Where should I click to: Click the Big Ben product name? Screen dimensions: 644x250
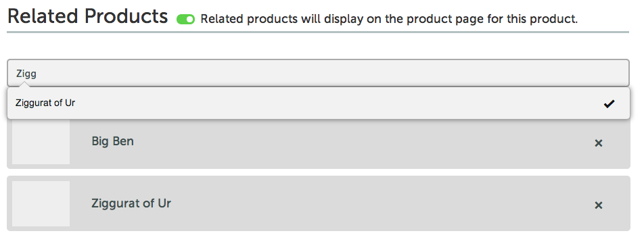click(x=112, y=141)
